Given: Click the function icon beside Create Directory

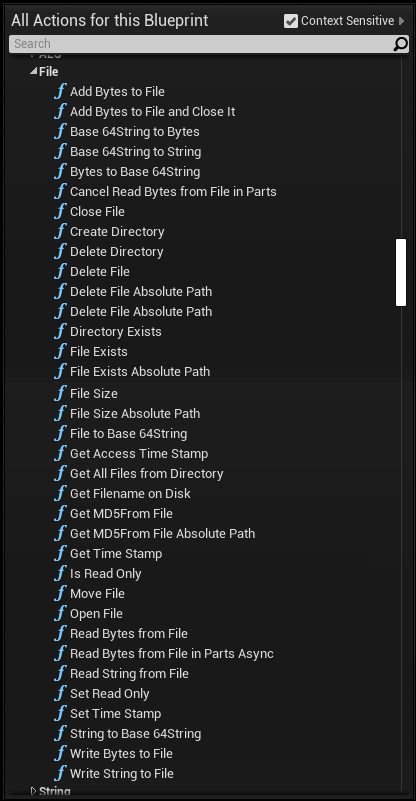Looking at the screenshot, I should pyautogui.click(x=60, y=231).
